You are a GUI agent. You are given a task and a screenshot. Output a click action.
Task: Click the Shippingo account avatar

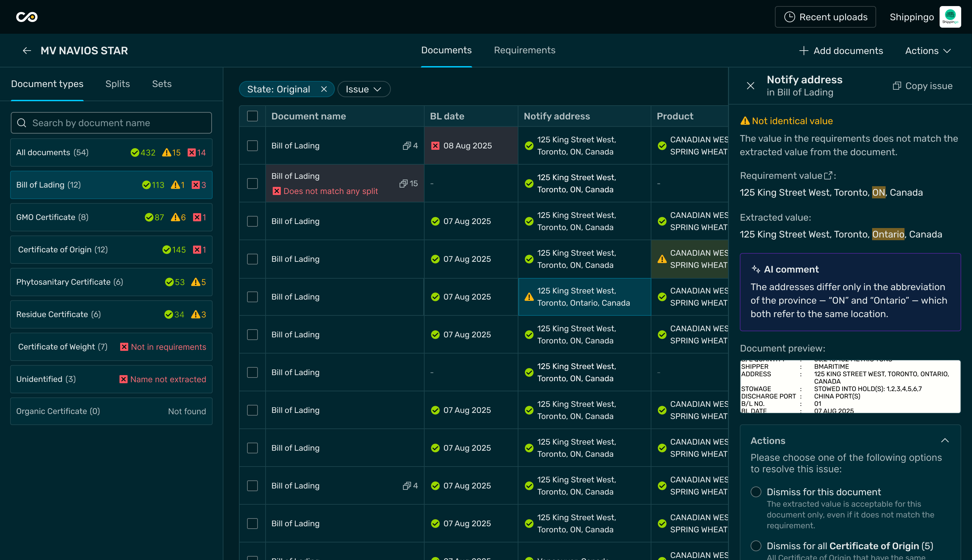point(950,17)
